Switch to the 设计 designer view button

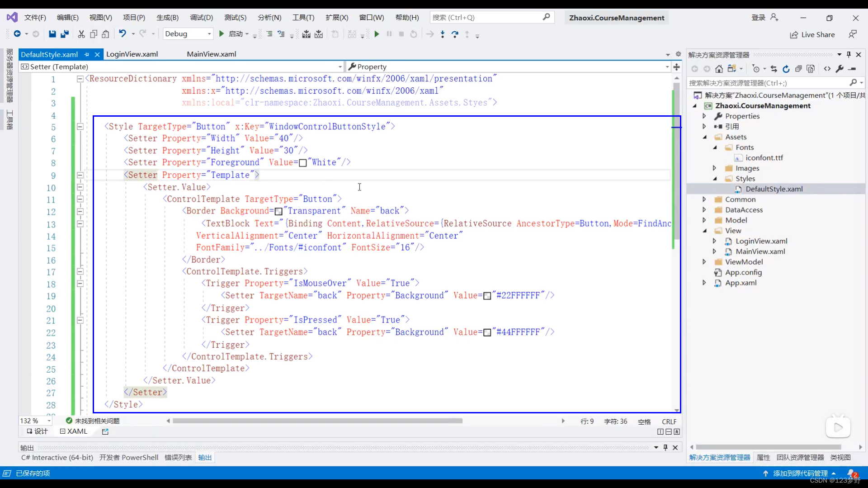pyautogui.click(x=37, y=431)
